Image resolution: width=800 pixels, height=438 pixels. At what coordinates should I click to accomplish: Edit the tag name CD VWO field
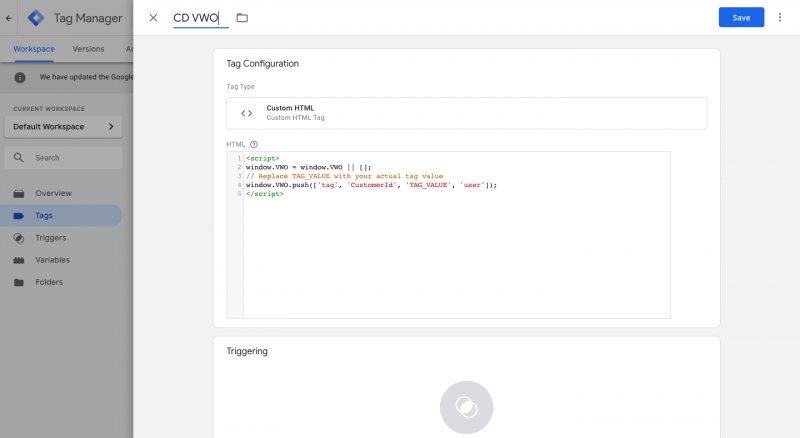click(201, 18)
